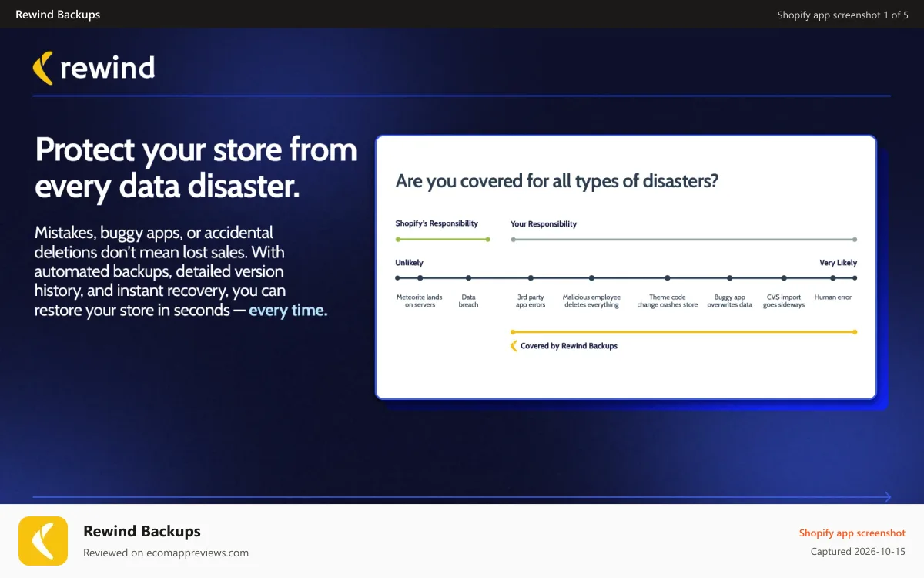Click the 'Rewind Backups' title in top bar
Image resolution: width=924 pixels, height=578 pixels.
[x=58, y=15]
